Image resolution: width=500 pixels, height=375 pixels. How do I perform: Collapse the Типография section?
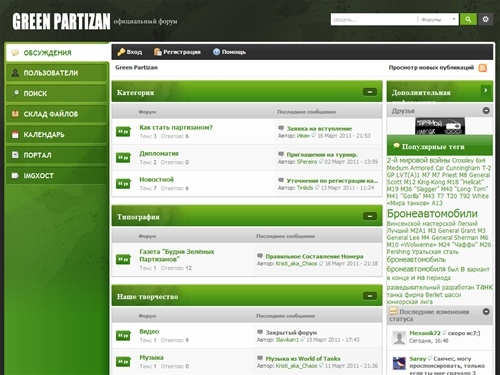[370, 216]
